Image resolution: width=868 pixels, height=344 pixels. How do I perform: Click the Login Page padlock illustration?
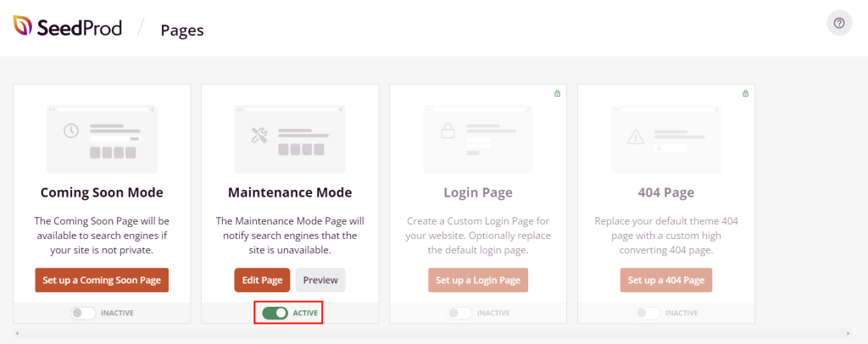[x=447, y=131]
